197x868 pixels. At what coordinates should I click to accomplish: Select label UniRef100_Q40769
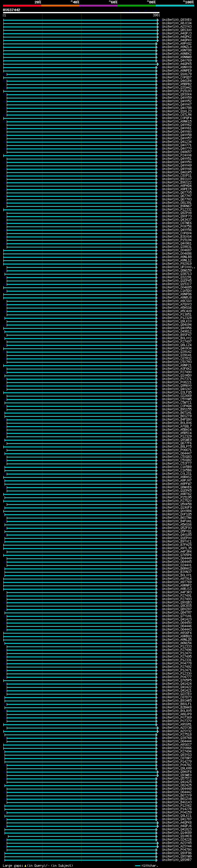point(176,61)
